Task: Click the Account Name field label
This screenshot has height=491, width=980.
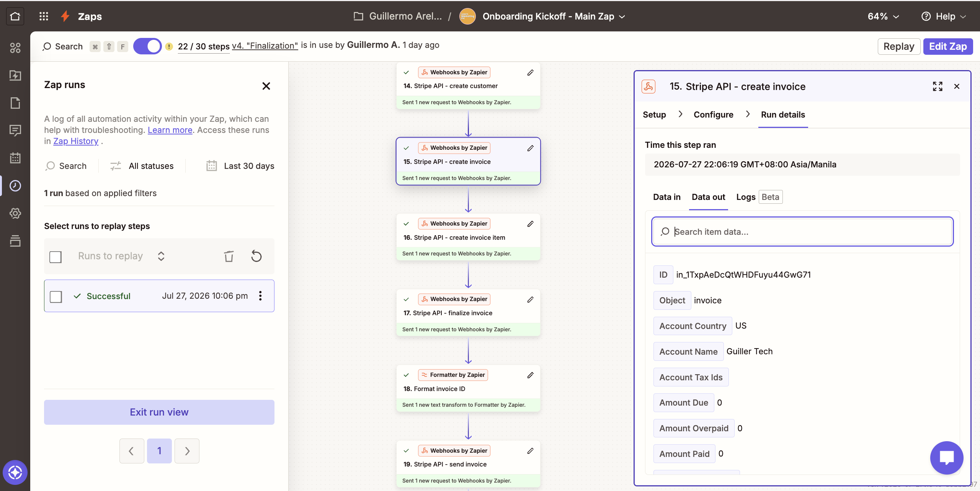Action: pos(688,352)
